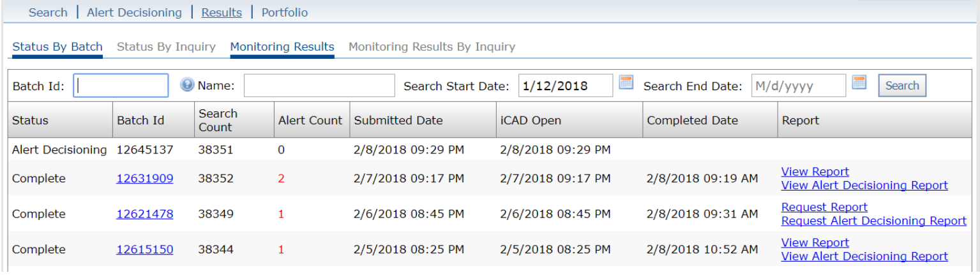This screenshot has height=275, width=980.
Task: Click the Submitted Date column header
Action: [x=423, y=120]
